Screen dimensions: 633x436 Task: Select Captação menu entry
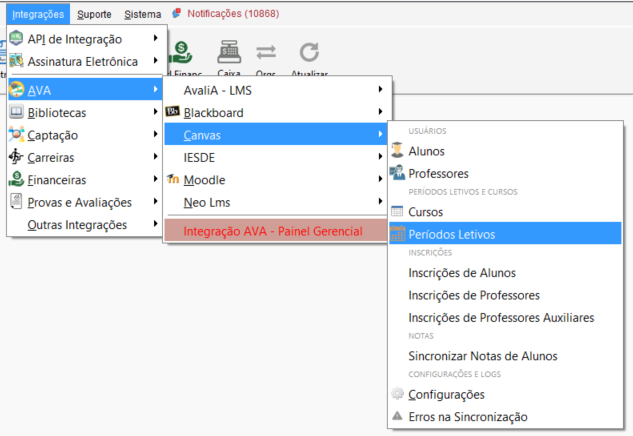pos(85,135)
